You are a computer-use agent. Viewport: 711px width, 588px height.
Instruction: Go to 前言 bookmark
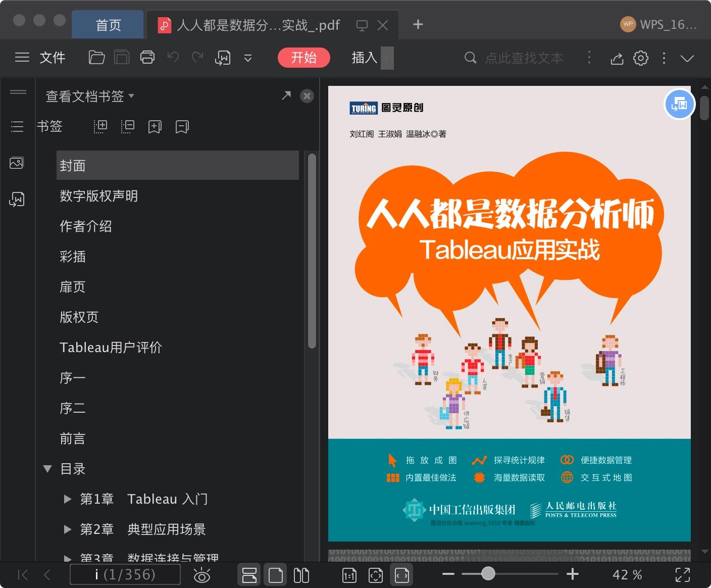tap(73, 438)
